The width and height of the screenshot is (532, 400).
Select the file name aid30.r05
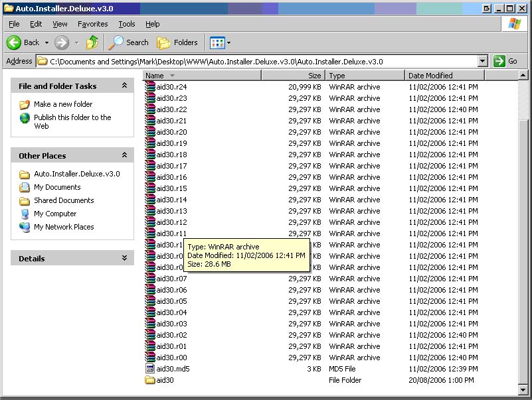(171, 301)
